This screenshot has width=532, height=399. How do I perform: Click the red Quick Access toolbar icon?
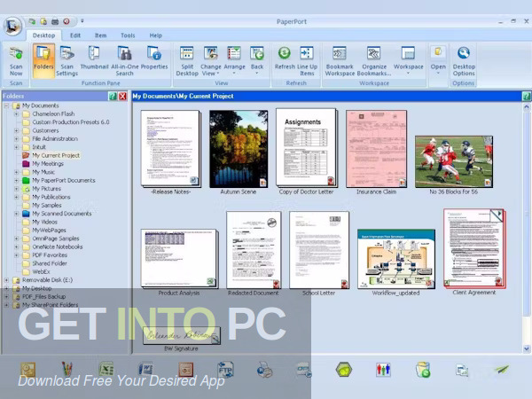point(66,21)
